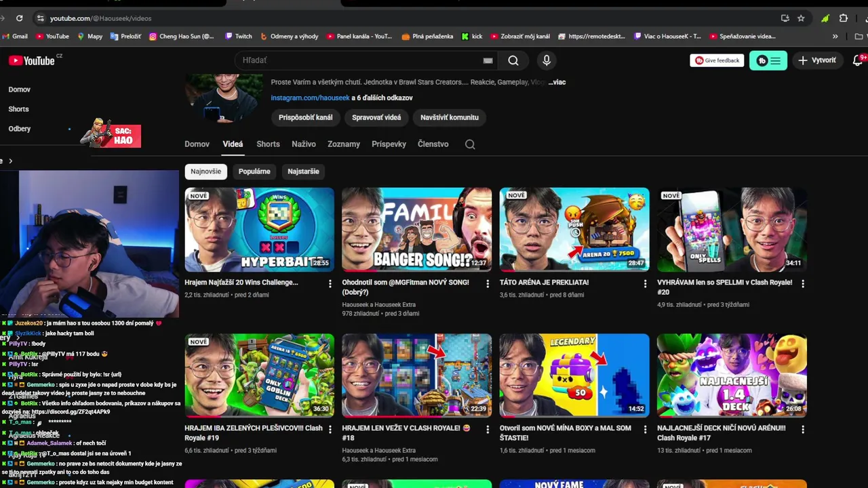Open options menu for NAJLACNEJŠÍ DECK video
Screen dimensions: 868x488
pos(803,429)
